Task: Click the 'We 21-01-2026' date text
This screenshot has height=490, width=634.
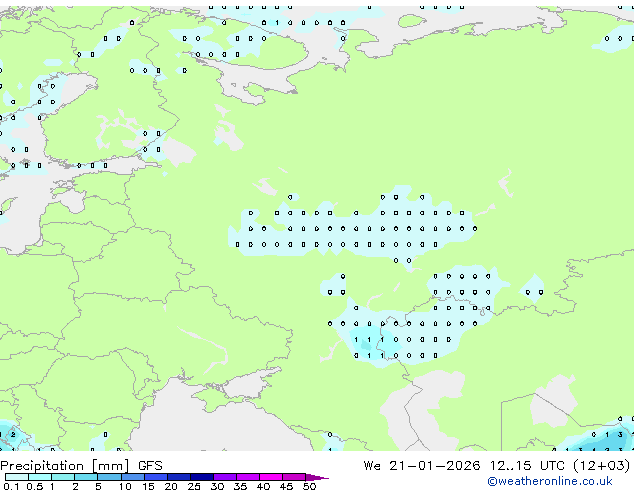Action: click(x=422, y=466)
